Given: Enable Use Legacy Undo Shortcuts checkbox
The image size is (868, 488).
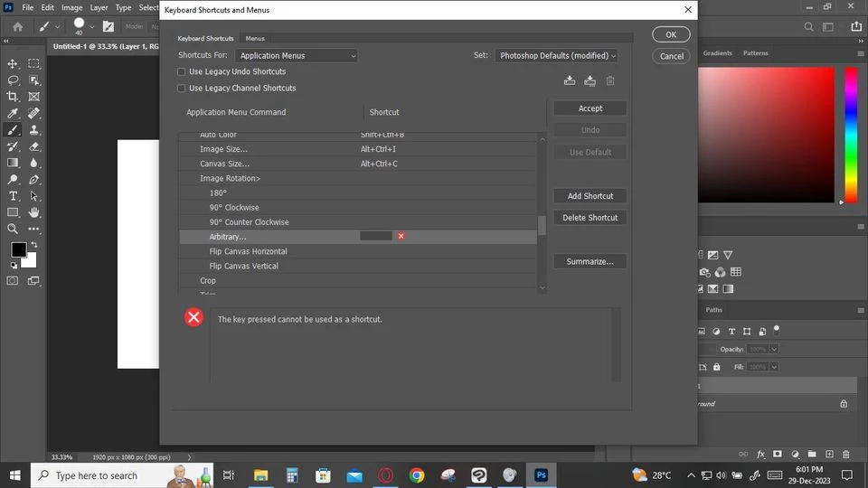Looking at the screenshot, I should pos(181,71).
